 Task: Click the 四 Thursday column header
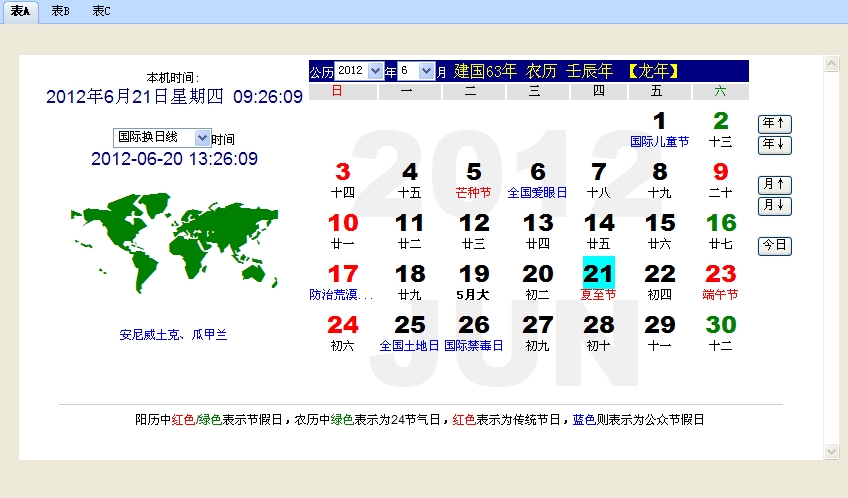tap(599, 91)
